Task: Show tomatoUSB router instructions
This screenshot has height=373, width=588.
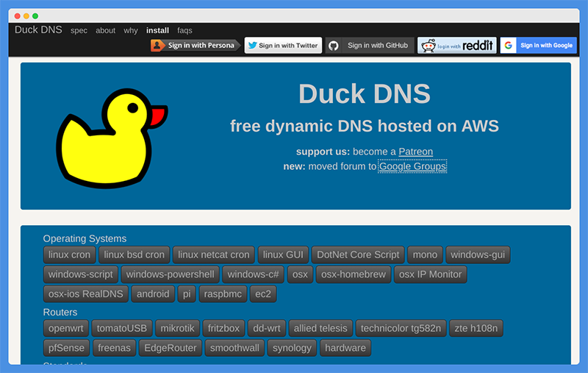Action: tap(122, 328)
